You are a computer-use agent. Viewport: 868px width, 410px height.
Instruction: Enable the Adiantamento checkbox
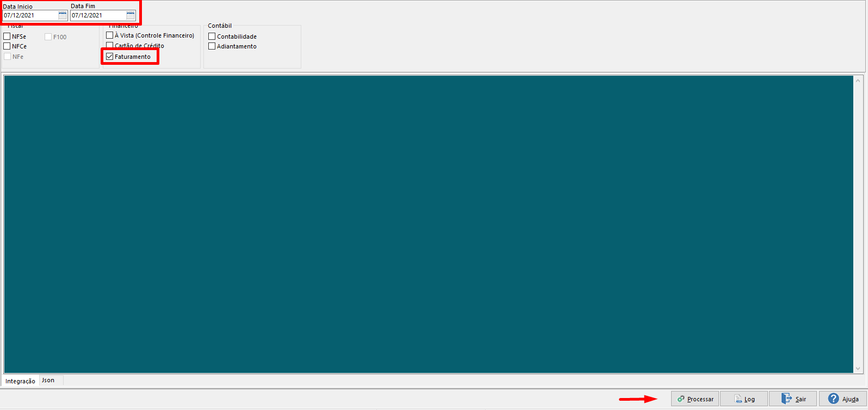pos(212,46)
